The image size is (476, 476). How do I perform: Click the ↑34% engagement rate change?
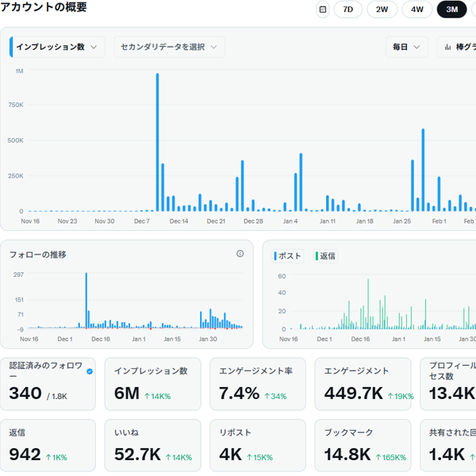(x=275, y=396)
